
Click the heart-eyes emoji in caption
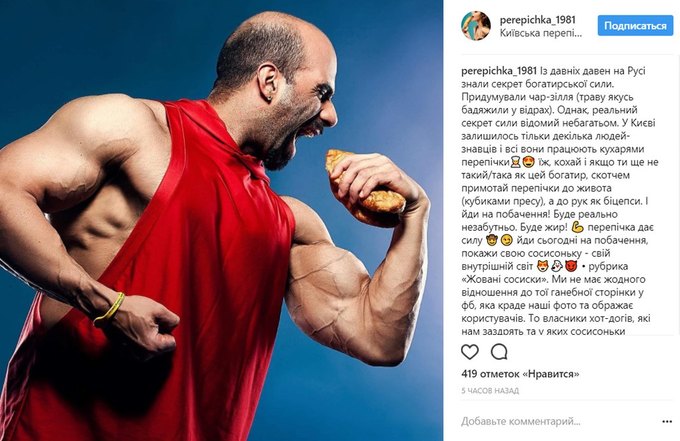(x=528, y=162)
